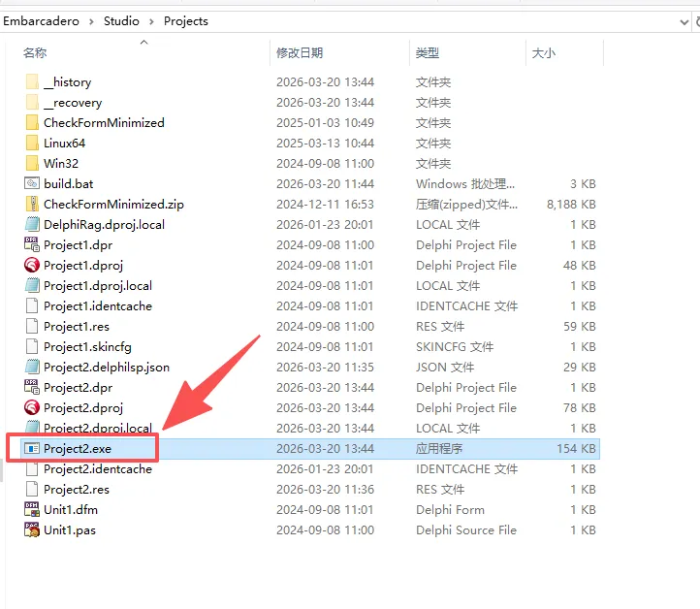Click the 78 KB size value
The image size is (700, 609).
(580, 407)
